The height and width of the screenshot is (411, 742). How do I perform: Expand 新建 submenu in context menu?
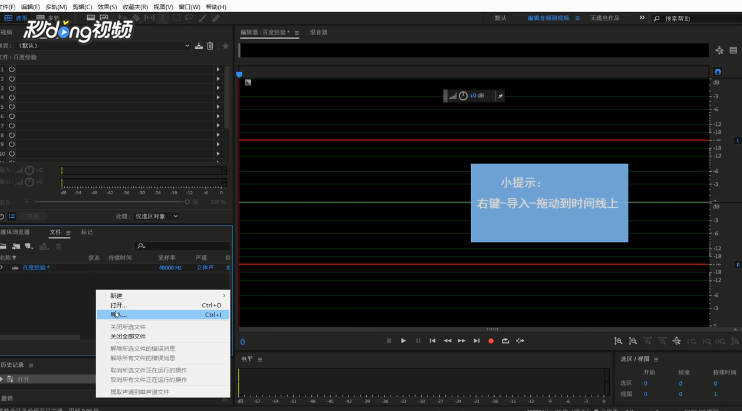tap(163, 296)
